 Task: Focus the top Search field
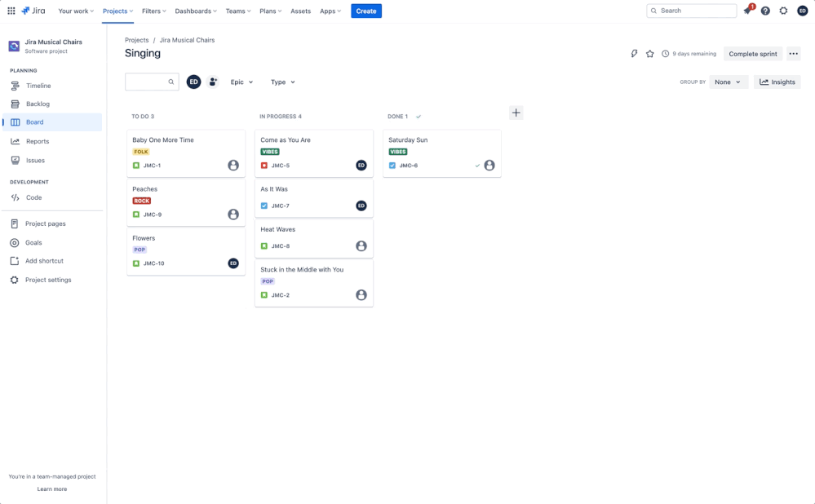tap(691, 11)
